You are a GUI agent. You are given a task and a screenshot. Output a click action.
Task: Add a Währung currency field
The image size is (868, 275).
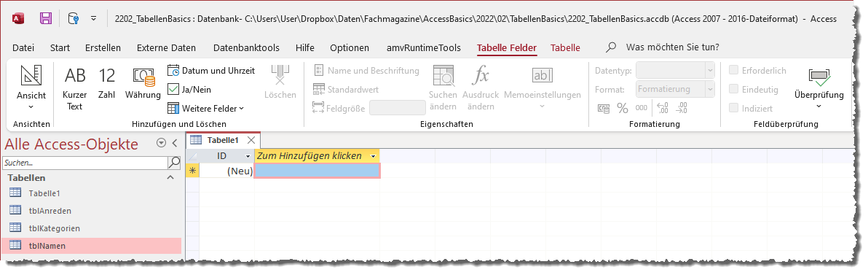pos(143,83)
